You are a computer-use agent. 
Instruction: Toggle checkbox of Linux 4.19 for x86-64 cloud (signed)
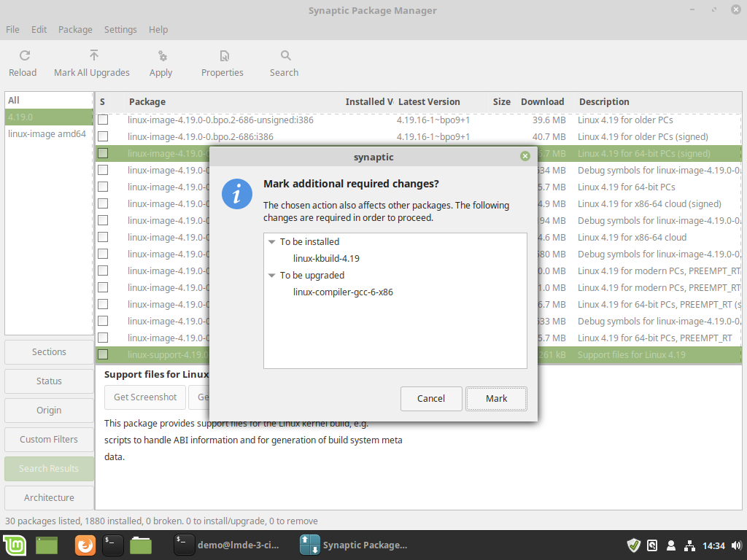tap(103, 204)
